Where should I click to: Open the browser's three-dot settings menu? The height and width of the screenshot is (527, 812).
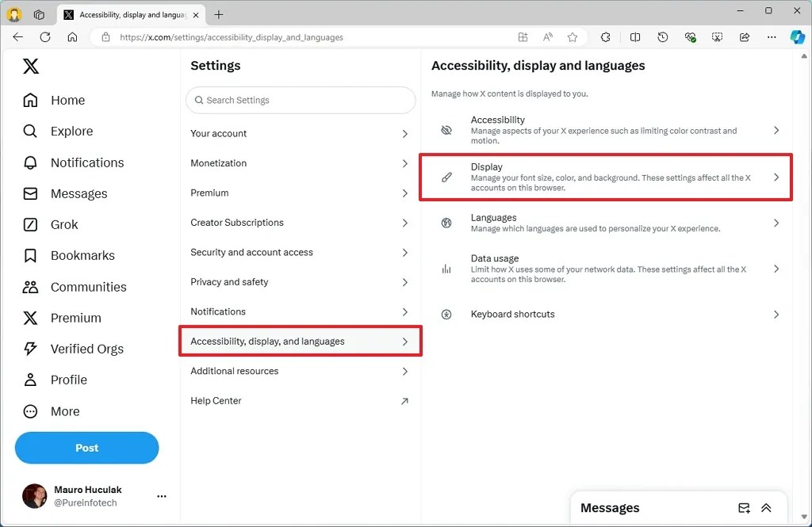click(771, 36)
